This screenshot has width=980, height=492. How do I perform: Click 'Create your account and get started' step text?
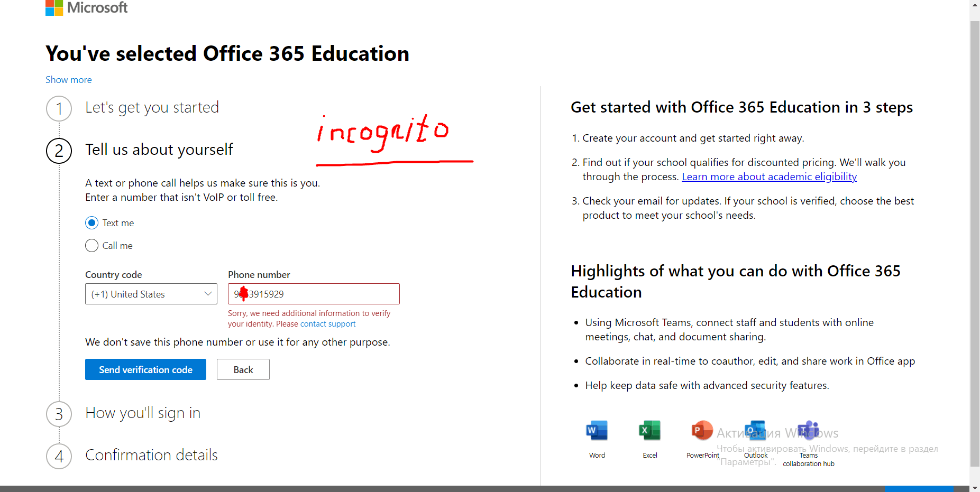[693, 138]
